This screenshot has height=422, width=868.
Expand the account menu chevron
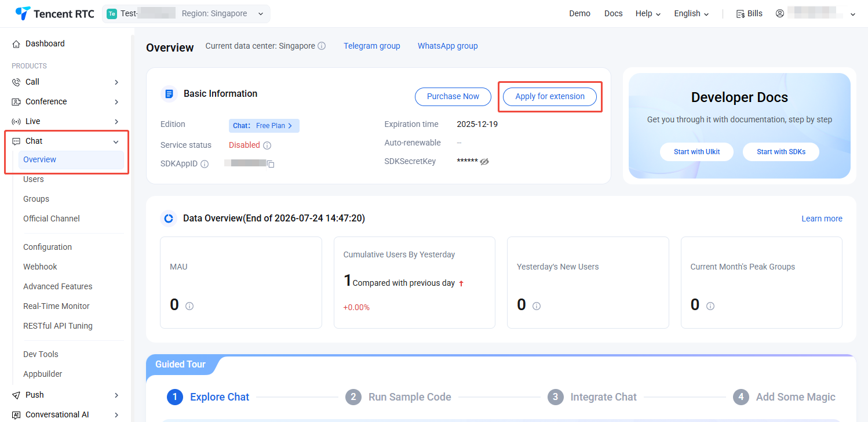[x=852, y=14]
